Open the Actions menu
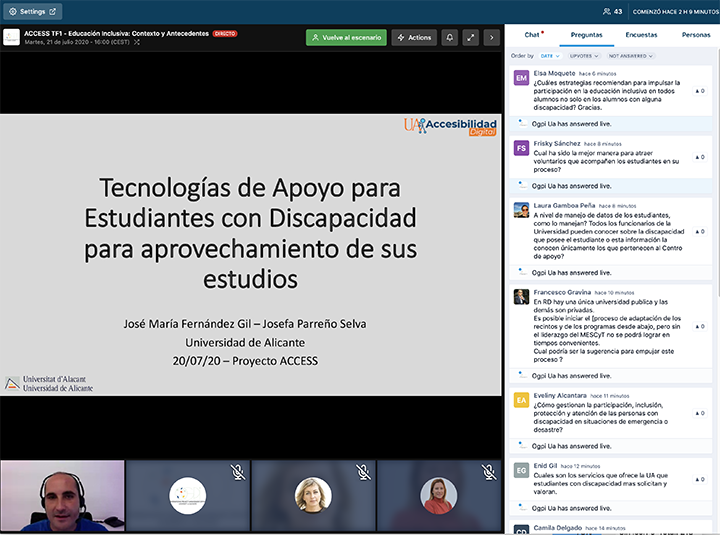The height and width of the screenshot is (535, 720). click(x=414, y=38)
